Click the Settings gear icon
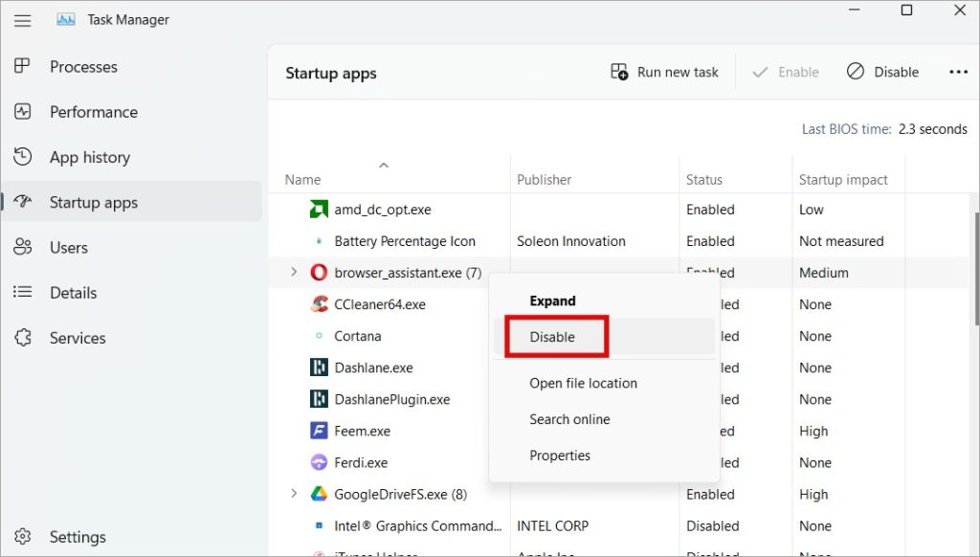Viewport: 980px width, 557px height. pyautogui.click(x=23, y=537)
